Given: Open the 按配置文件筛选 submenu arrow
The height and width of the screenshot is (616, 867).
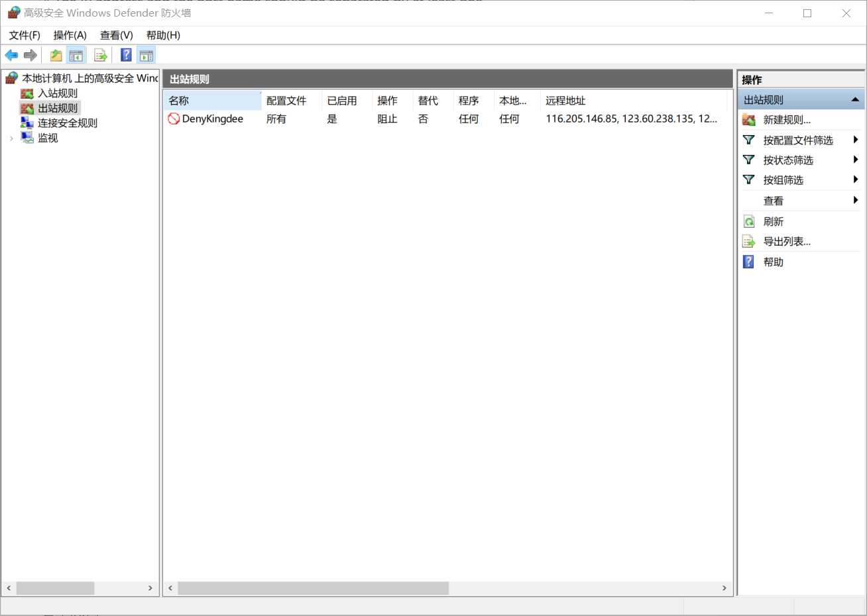Looking at the screenshot, I should (856, 140).
